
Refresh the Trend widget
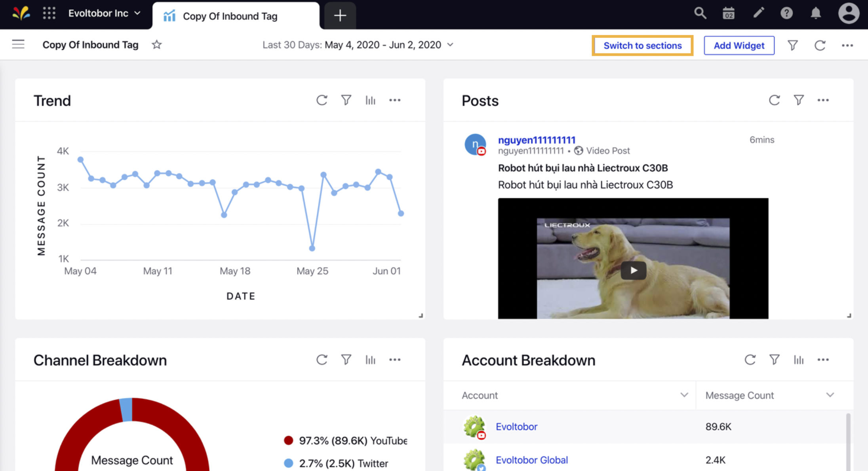coord(322,100)
